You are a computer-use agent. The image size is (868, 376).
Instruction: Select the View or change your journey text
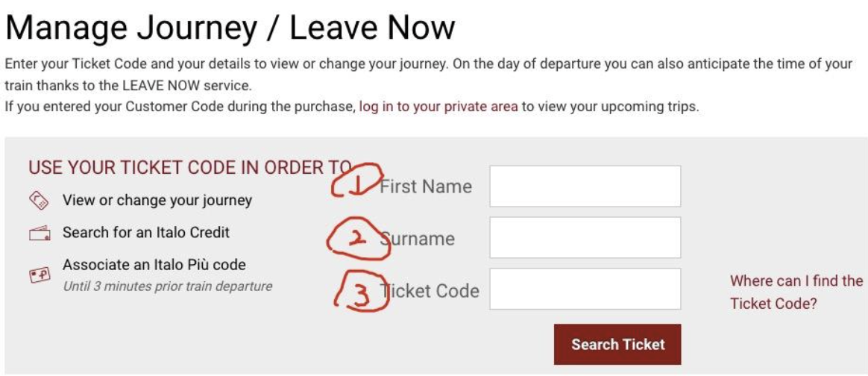coord(157,200)
